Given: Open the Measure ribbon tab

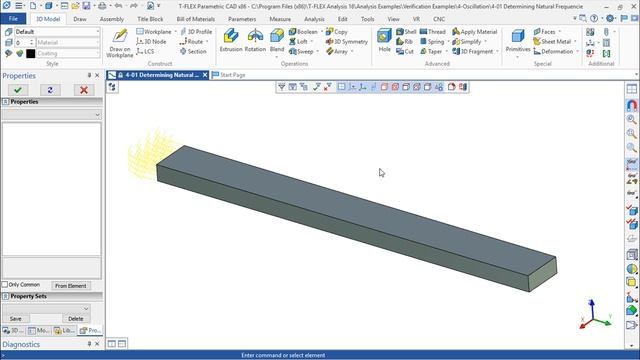Looking at the screenshot, I should click(280, 19).
